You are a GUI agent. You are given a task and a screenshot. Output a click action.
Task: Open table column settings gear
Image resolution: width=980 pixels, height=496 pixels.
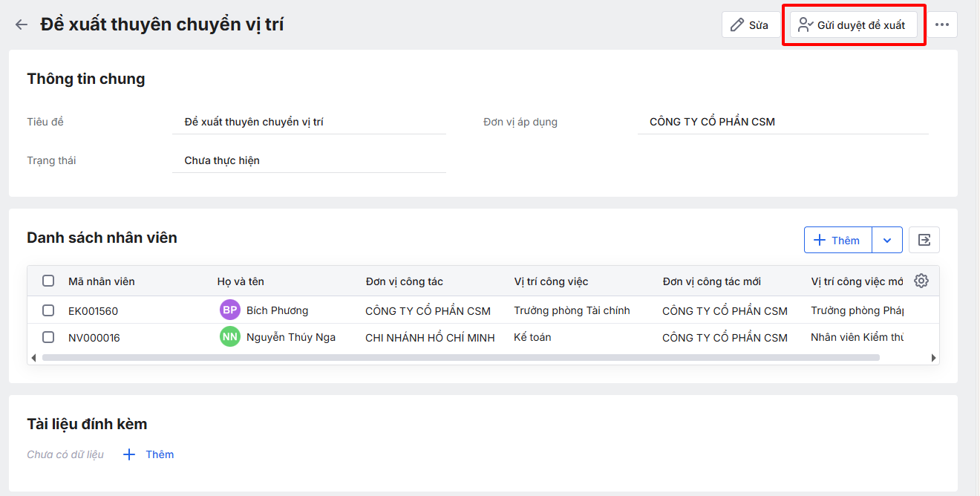coord(921,281)
